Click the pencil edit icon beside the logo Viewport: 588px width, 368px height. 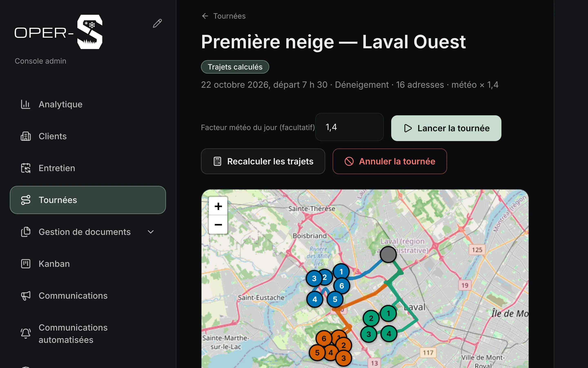click(x=157, y=23)
